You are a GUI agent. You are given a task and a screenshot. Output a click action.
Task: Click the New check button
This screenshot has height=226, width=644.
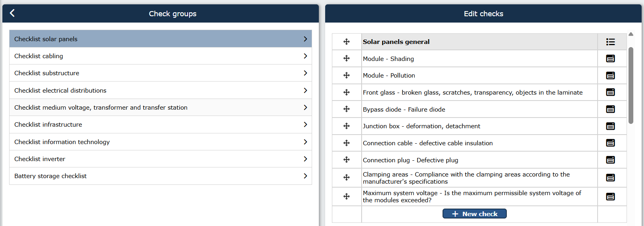tap(475, 214)
